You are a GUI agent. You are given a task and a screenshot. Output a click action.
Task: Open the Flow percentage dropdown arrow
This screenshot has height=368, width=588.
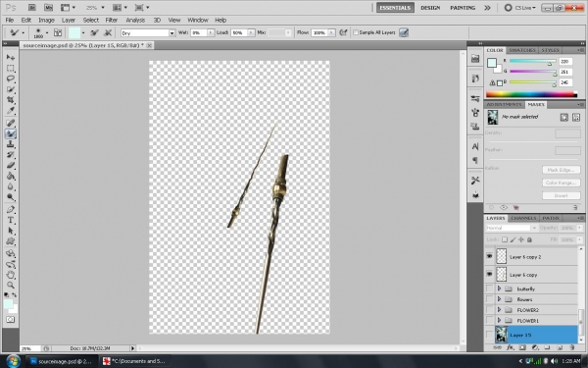[331, 33]
